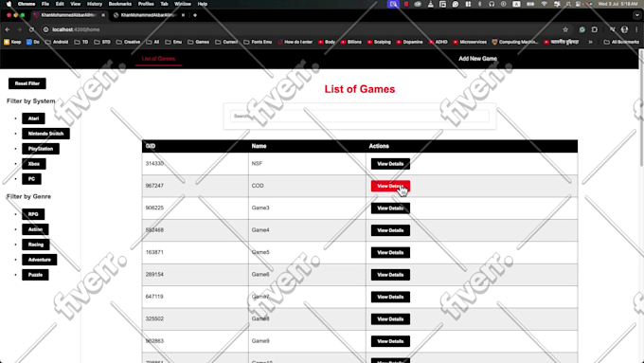
Task: Filter games by Adventure genre
Action: pyautogui.click(x=40, y=260)
